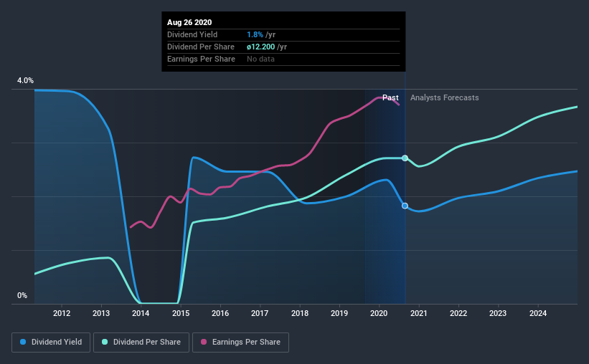Viewport: 589px width, 364px height.
Task: Click the Aug 26 2020 tooltip date
Action: (x=189, y=22)
